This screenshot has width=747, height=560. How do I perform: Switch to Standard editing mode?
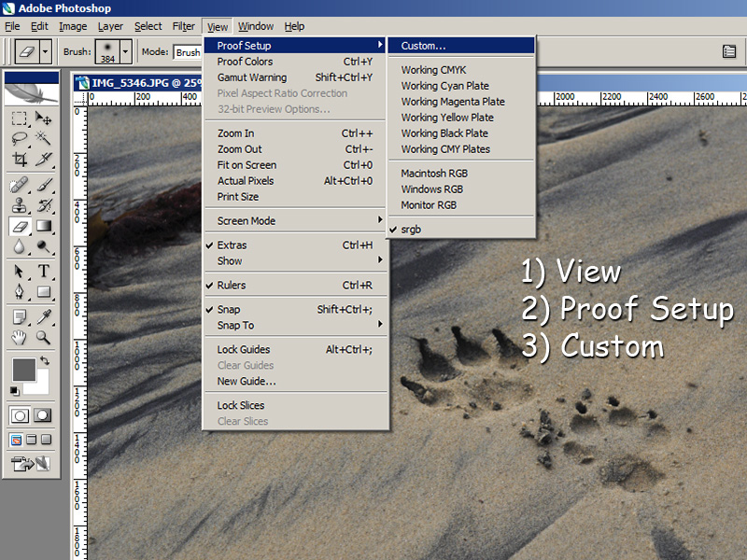point(20,415)
